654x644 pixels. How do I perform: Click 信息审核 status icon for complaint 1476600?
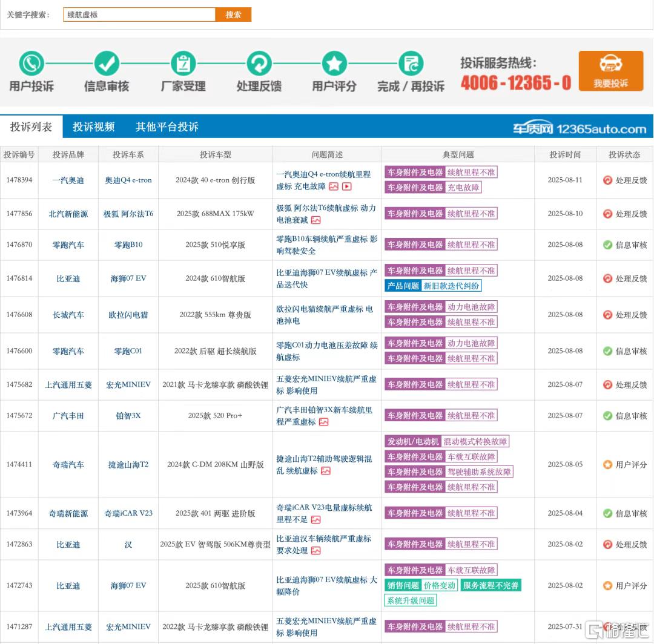pyautogui.click(x=608, y=351)
